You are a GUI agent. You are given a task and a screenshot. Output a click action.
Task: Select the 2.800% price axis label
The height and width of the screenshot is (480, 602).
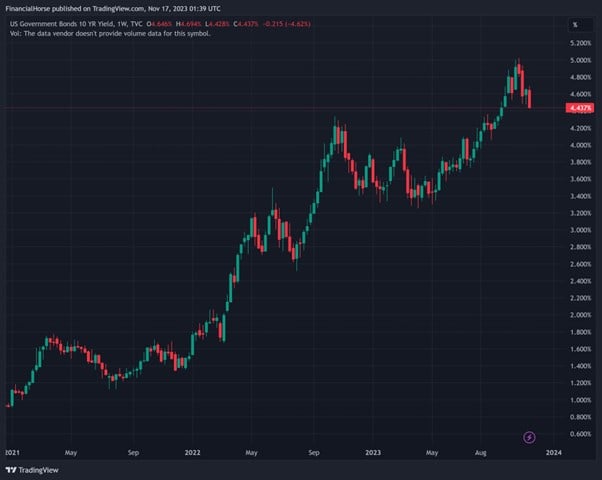[x=580, y=247]
